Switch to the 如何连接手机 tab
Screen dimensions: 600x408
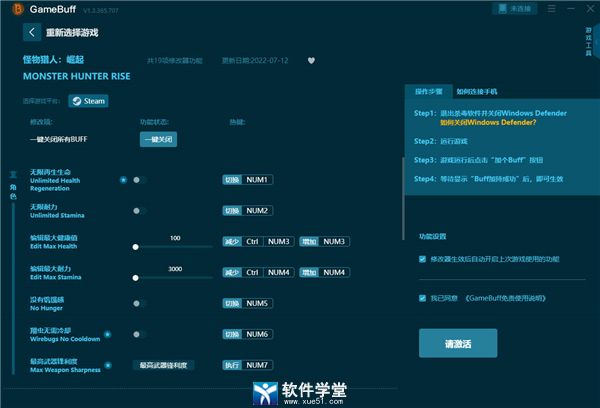(x=478, y=91)
